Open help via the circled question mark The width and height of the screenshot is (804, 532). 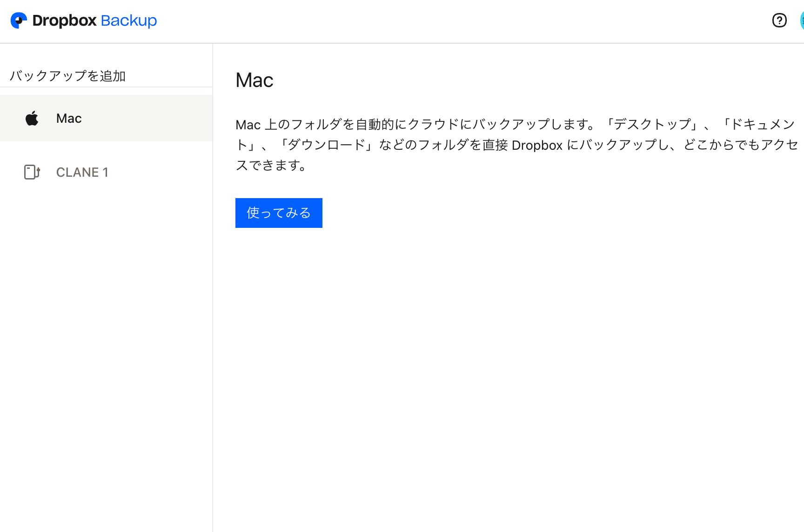779,20
